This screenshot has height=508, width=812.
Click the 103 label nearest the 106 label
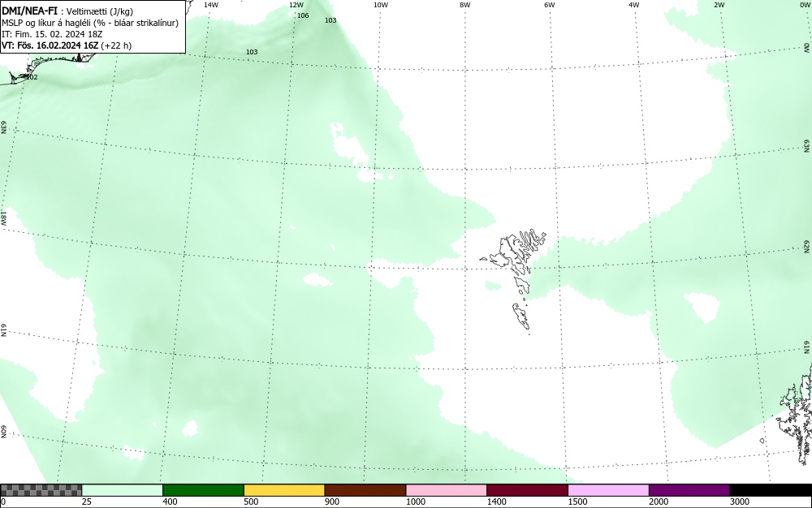click(330, 20)
